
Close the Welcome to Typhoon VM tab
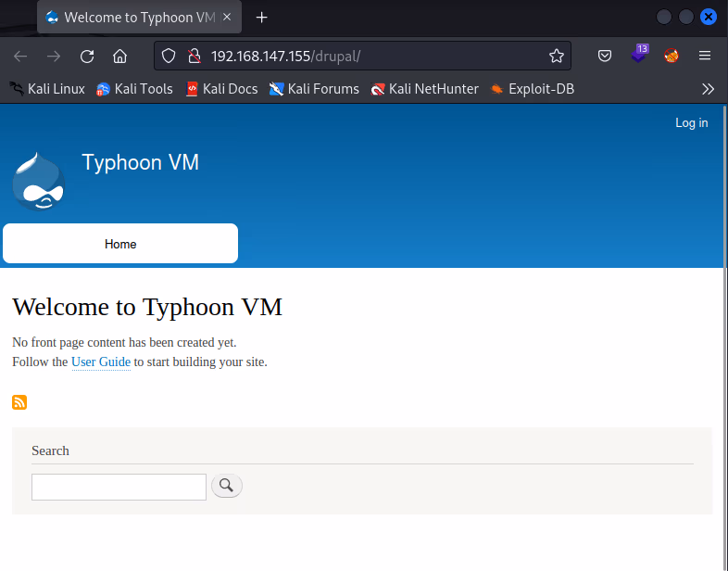tap(227, 18)
